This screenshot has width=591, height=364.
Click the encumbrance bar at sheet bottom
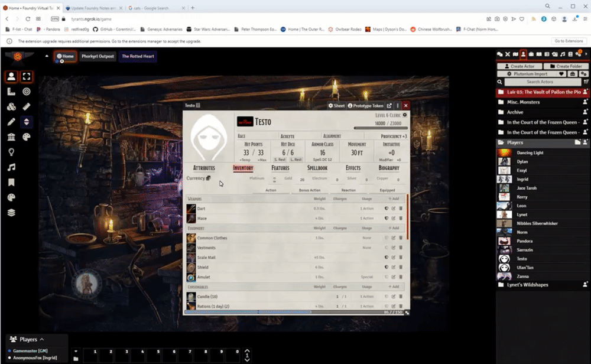294,312
